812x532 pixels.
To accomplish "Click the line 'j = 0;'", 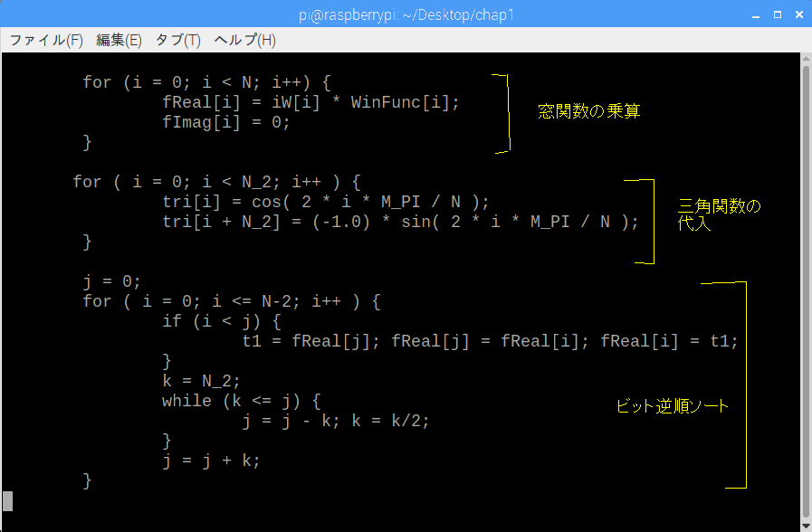I will pyautogui.click(x=112, y=281).
